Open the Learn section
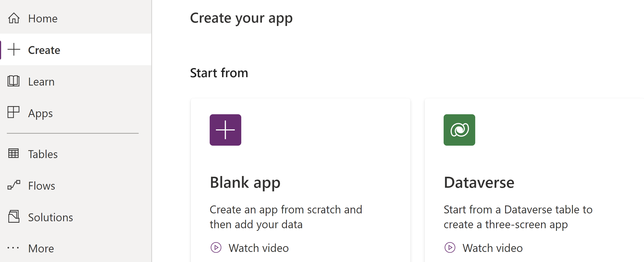 (41, 82)
